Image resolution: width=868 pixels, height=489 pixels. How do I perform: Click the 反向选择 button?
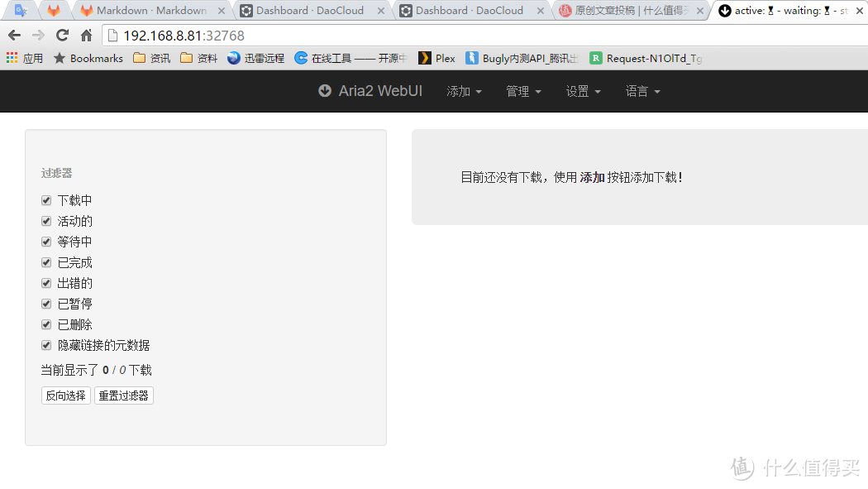coord(66,396)
